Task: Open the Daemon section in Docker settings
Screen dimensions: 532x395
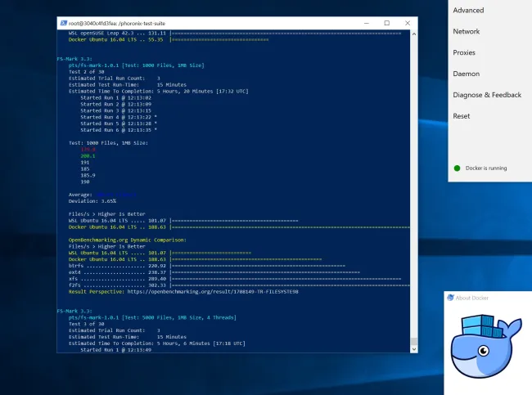Action: [467, 74]
